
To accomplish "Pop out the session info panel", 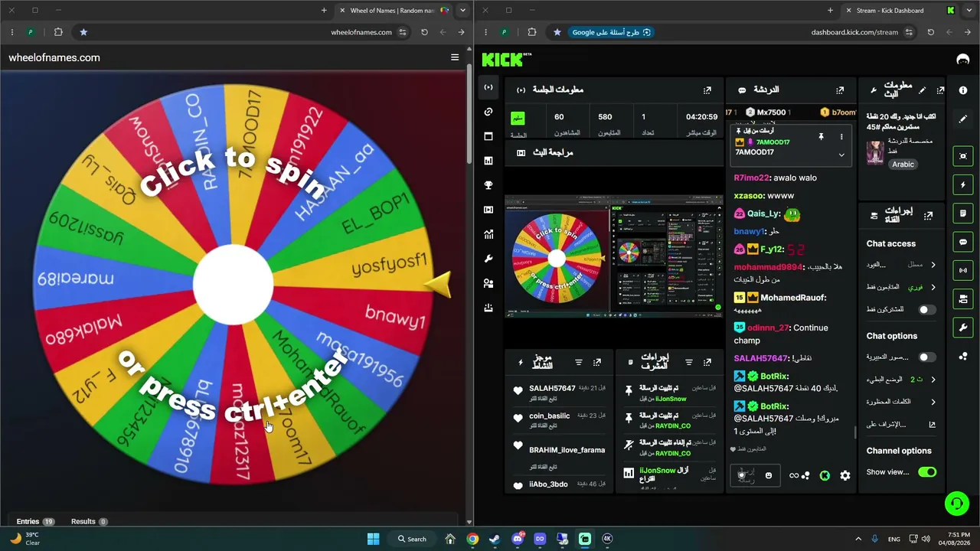I will (x=707, y=90).
